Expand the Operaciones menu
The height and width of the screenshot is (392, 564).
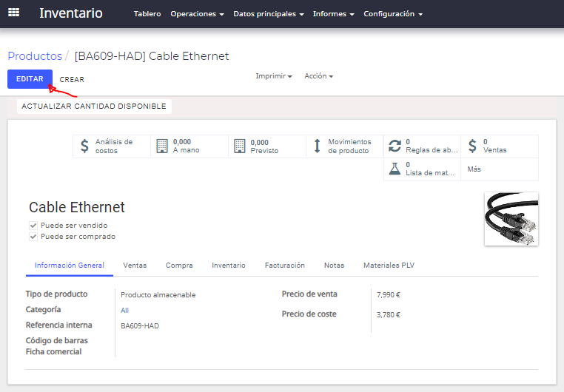click(197, 13)
